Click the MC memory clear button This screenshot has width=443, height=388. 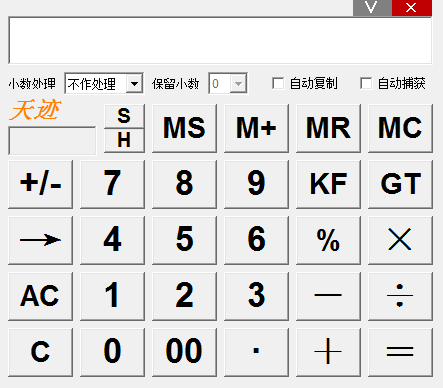400,128
